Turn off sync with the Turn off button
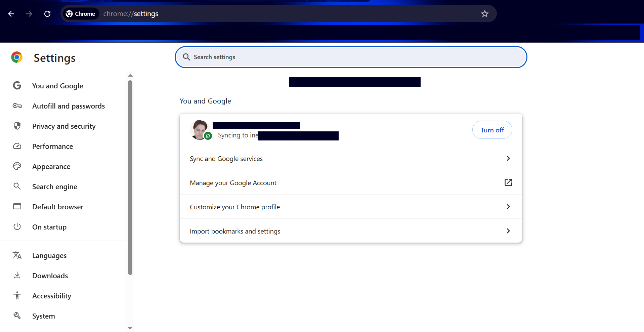This screenshot has width=644, height=332. (x=492, y=130)
